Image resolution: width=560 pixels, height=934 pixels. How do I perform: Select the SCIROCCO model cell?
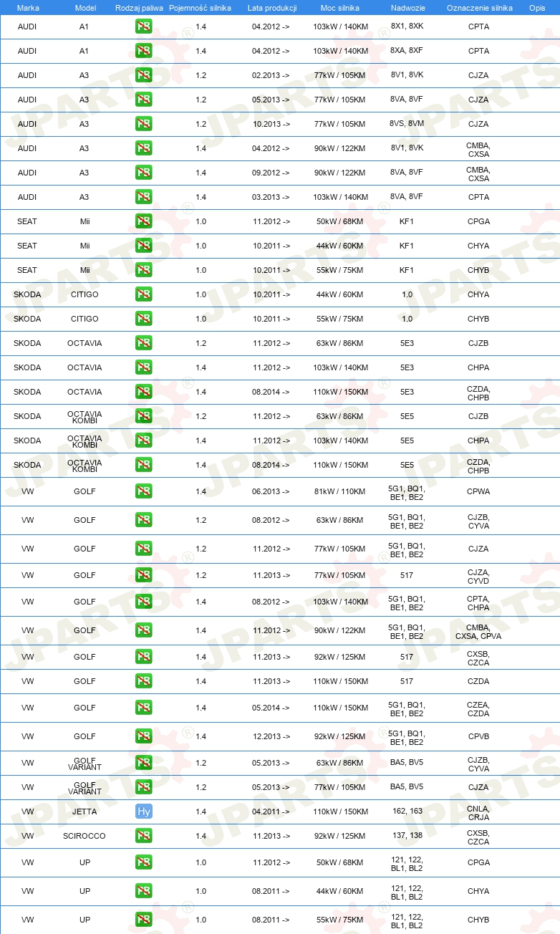click(x=85, y=836)
